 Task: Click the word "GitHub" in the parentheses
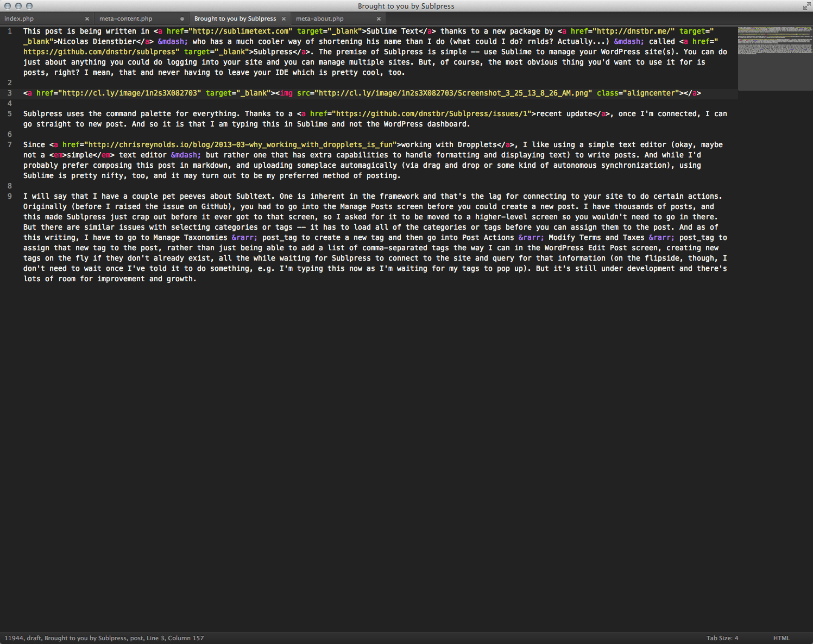click(x=215, y=207)
